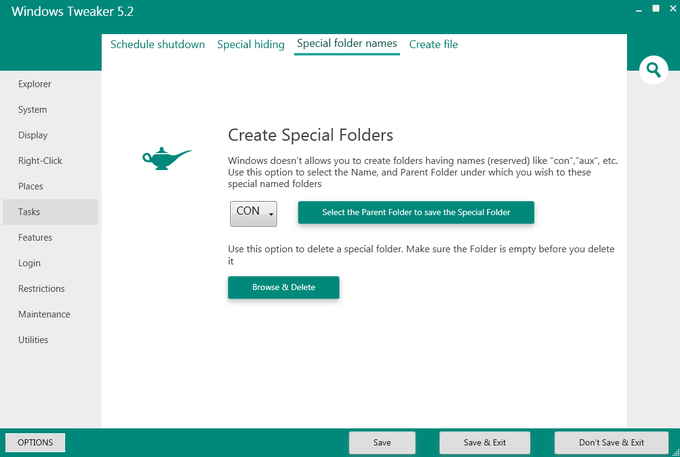
Task: Open the Create file tab
Action: tap(433, 44)
